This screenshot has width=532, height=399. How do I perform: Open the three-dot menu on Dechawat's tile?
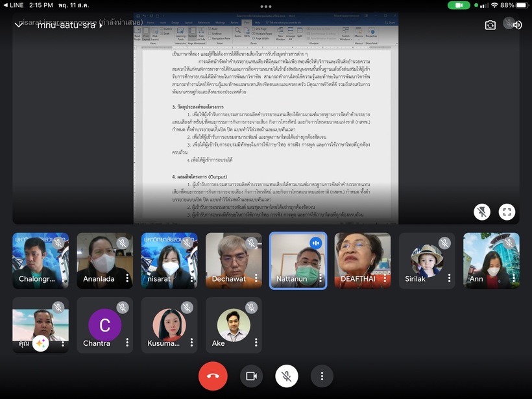pos(255,278)
